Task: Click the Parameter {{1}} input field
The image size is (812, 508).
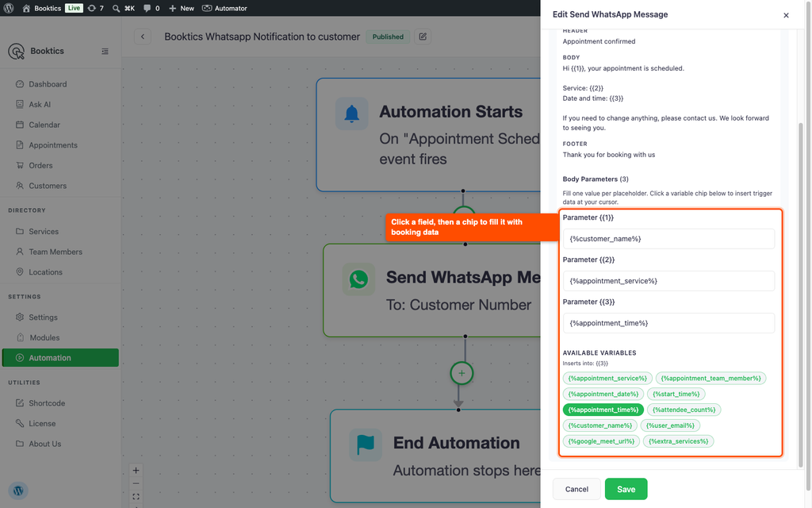Action: tap(668, 238)
